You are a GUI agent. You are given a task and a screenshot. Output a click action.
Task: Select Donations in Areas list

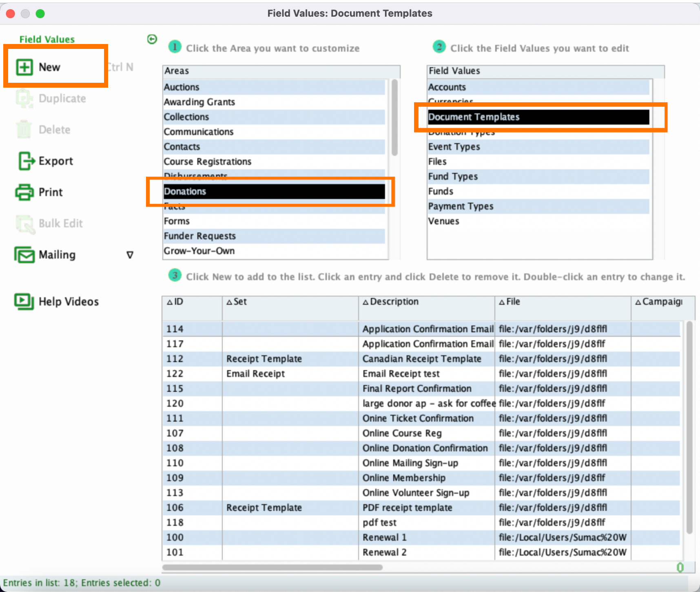click(x=274, y=191)
